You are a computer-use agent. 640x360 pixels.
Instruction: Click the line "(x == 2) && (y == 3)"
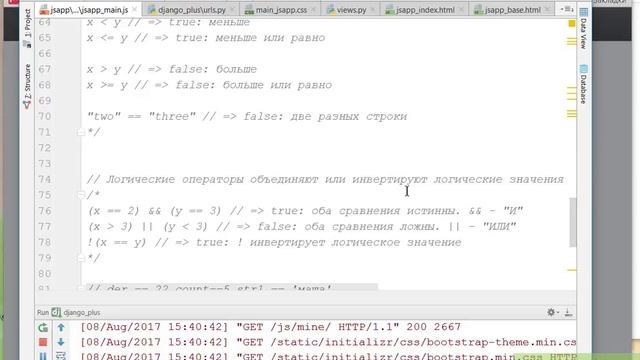[x=305, y=211]
